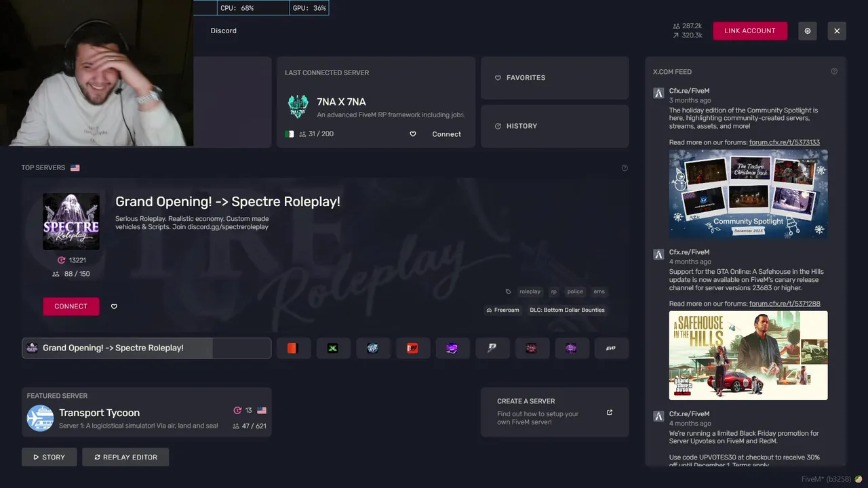Open the Safehouse in the Hills image
Viewport: 868px width, 488px height.
(x=748, y=355)
